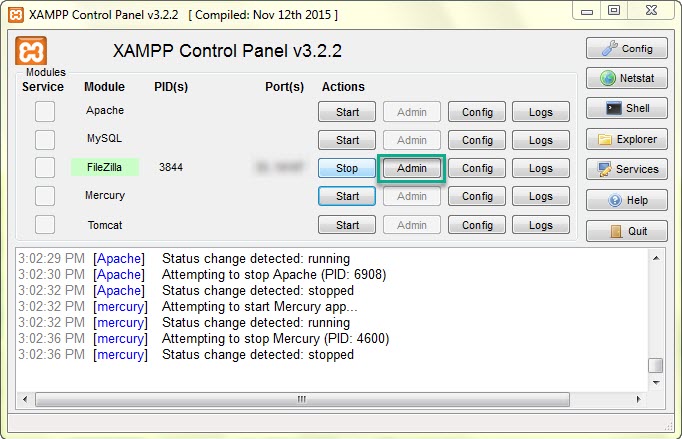Screen dimensions: 682x439
Task: Toggle the Mercury service checkbox
Action: 45,196
